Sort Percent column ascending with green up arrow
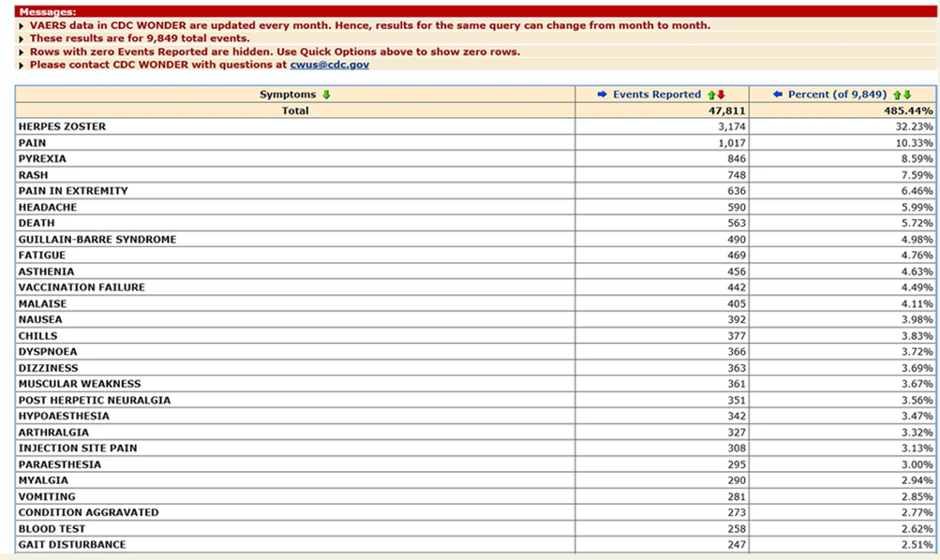The width and height of the screenshot is (940, 560). 898,95
